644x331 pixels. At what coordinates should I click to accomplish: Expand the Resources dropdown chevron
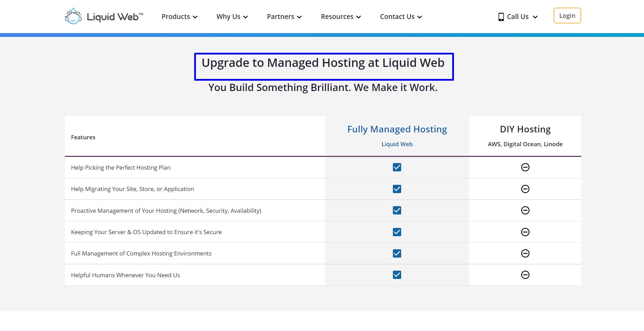pos(358,17)
